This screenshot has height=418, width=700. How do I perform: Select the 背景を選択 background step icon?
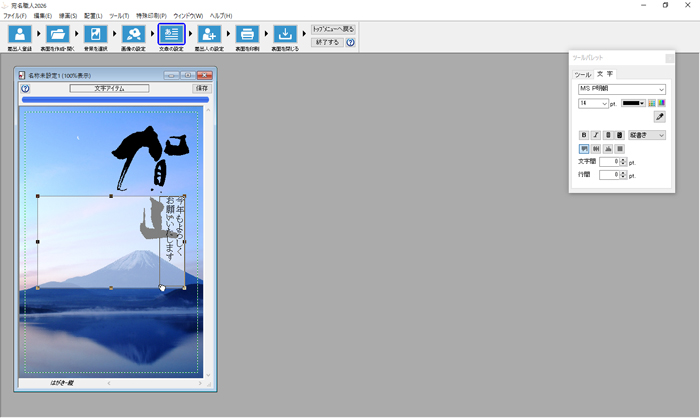[95, 34]
